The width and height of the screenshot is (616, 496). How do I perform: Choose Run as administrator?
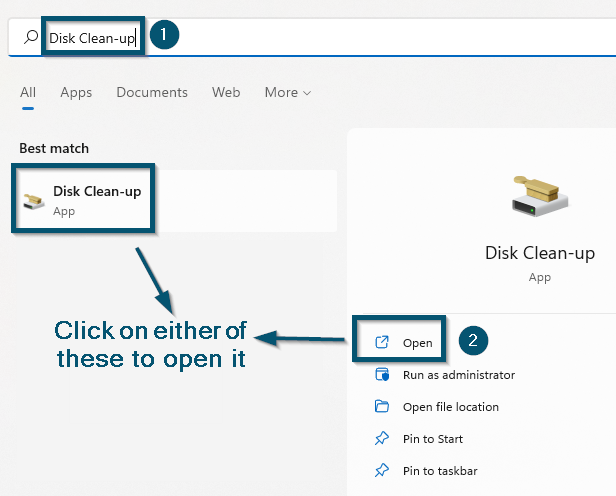(459, 375)
